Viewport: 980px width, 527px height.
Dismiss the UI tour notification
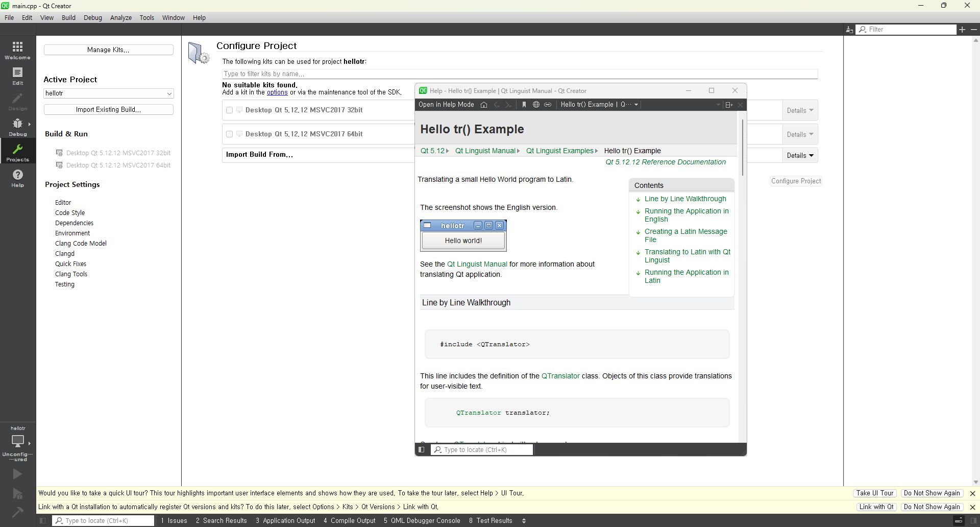click(x=972, y=493)
